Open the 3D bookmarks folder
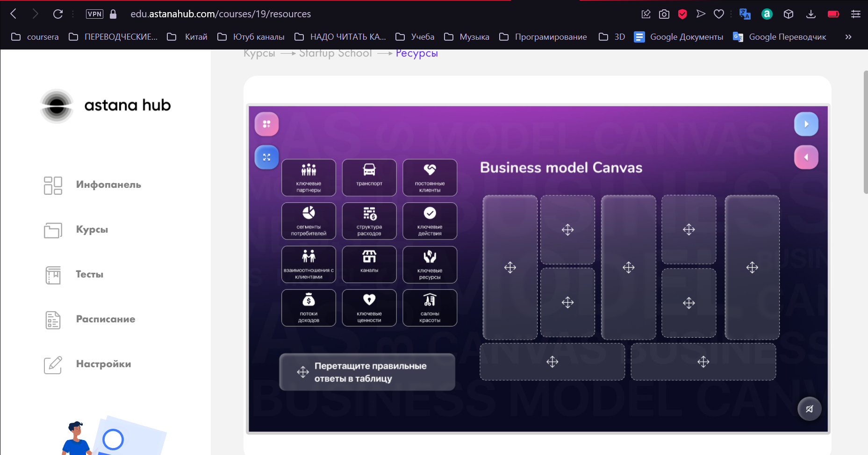The width and height of the screenshot is (868, 455). click(x=612, y=37)
